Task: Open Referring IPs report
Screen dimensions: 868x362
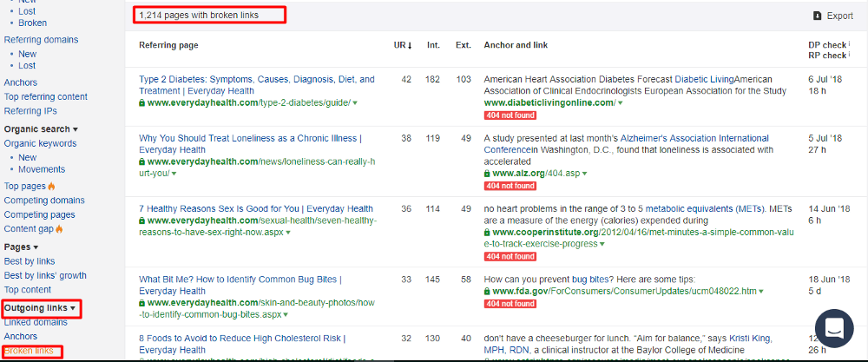Action: (x=30, y=111)
